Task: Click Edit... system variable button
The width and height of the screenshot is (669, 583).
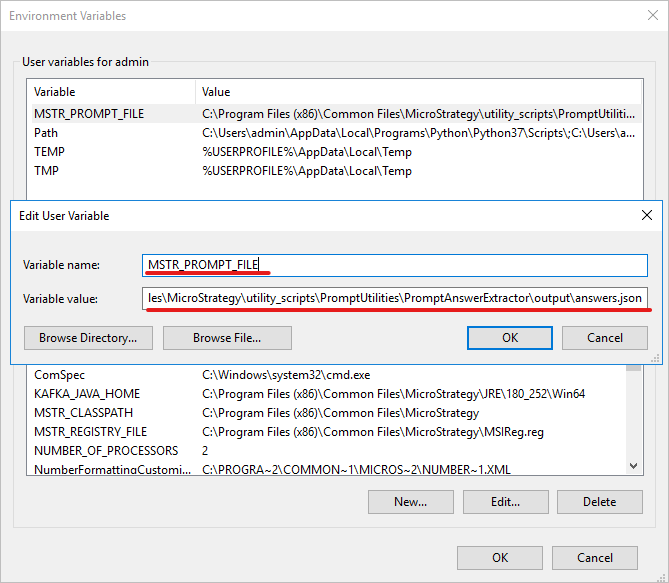Action: 506,502
